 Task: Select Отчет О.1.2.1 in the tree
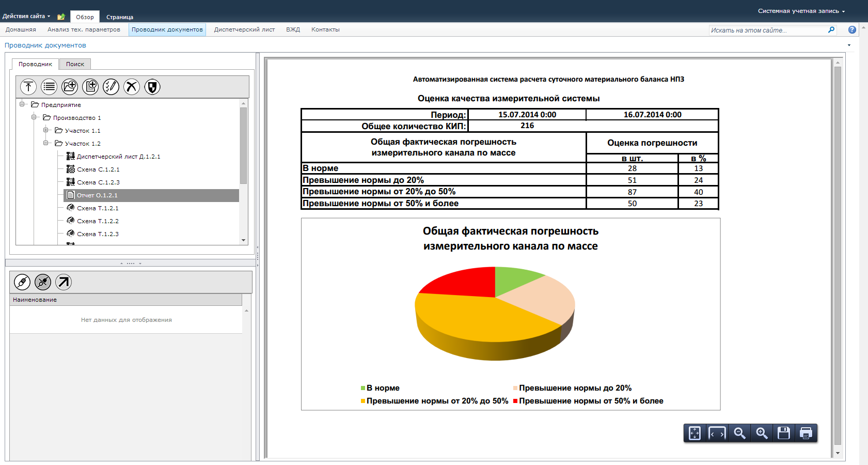point(151,195)
